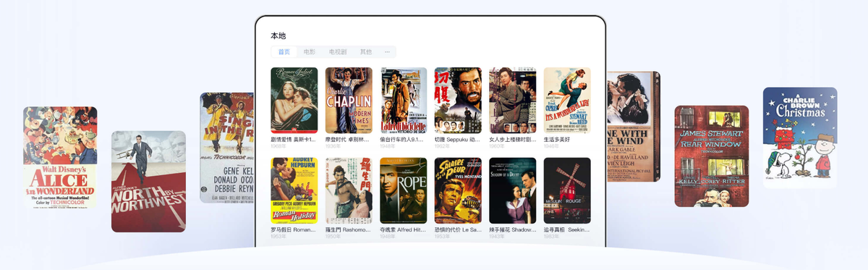Click the title text 生活多美好
Screen dimensions: 868x270
coord(557,139)
